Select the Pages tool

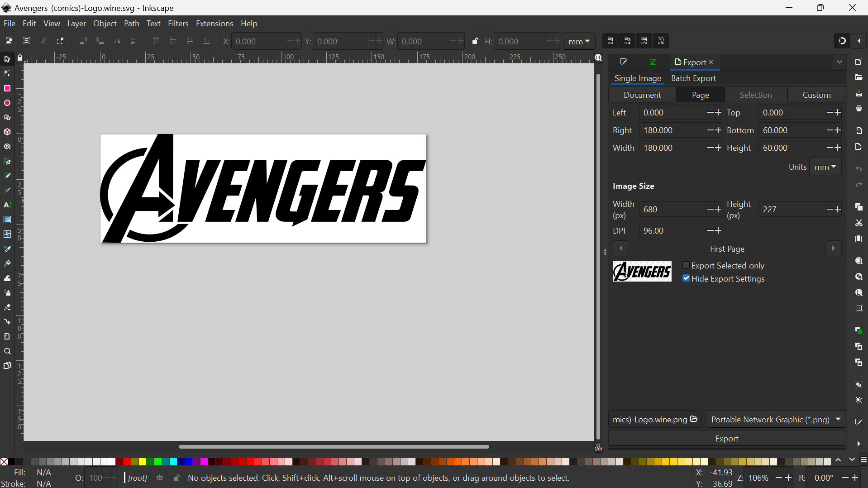(7, 366)
